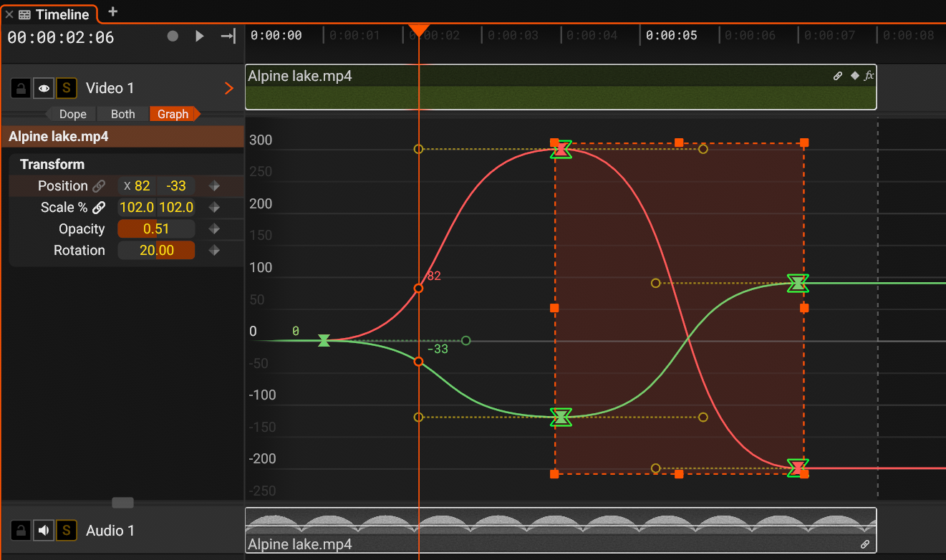The height and width of the screenshot is (560, 946).
Task: Click left bezier handle of green minimum keyframe
Action: tap(418, 417)
